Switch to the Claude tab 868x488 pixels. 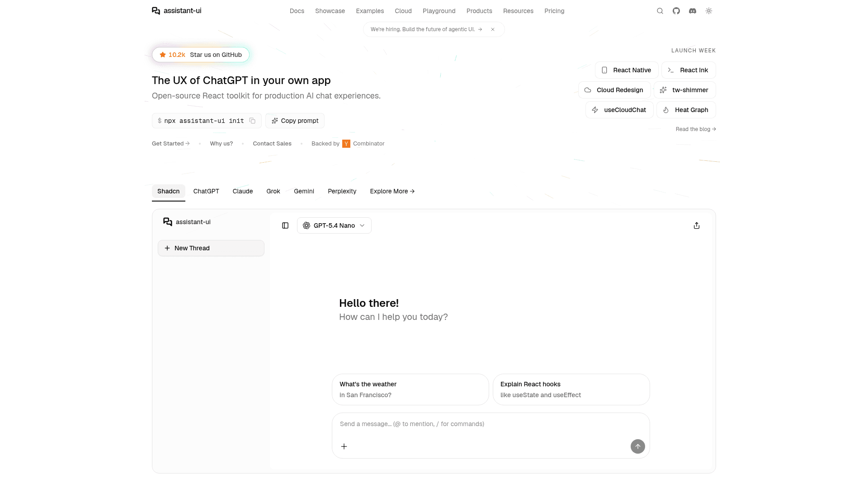[243, 192]
